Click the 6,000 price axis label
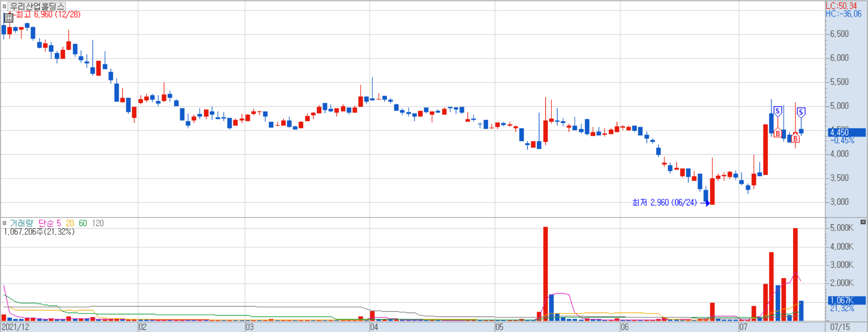 pyautogui.click(x=839, y=58)
